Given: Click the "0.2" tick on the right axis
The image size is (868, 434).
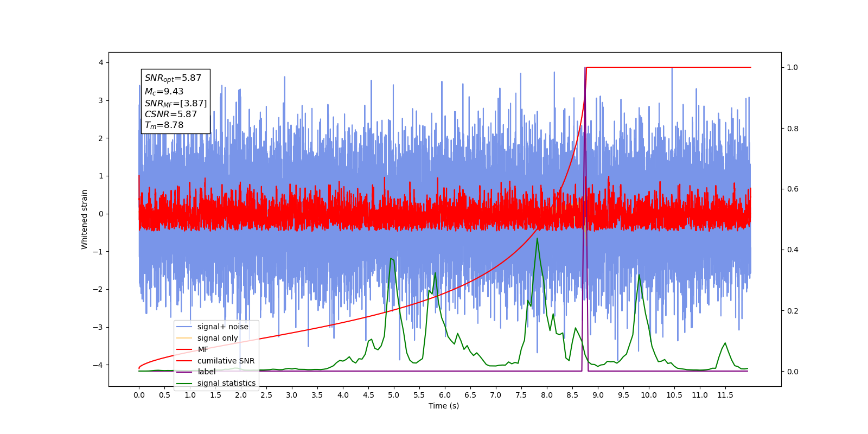Looking at the screenshot, I should [793, 311].
